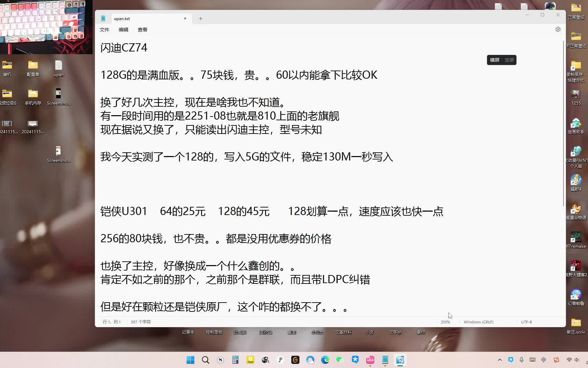Click the Notepad vertical scrollbar

click(x=563, y=123)
